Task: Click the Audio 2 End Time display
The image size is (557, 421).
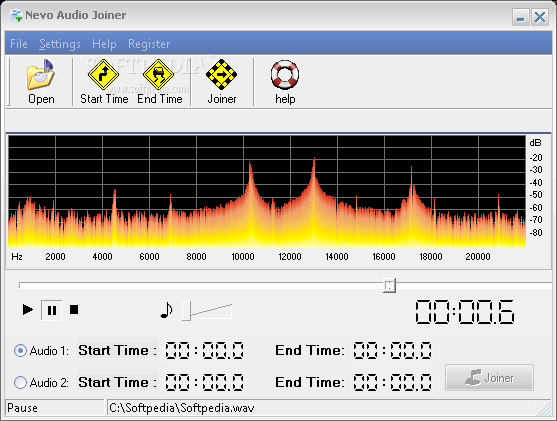Action: click(x=393, y=382)
